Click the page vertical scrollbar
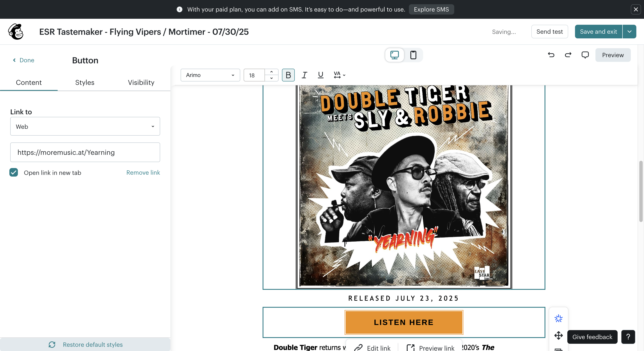The height and width of the screenshot is (351, 644). (x=641, y=191)
